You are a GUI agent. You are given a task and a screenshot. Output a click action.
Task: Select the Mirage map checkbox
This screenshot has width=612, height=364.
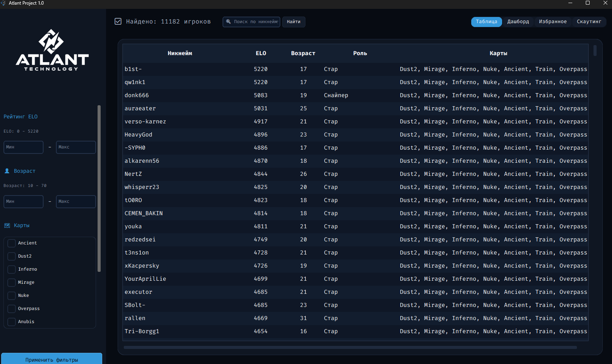[12, 283]
